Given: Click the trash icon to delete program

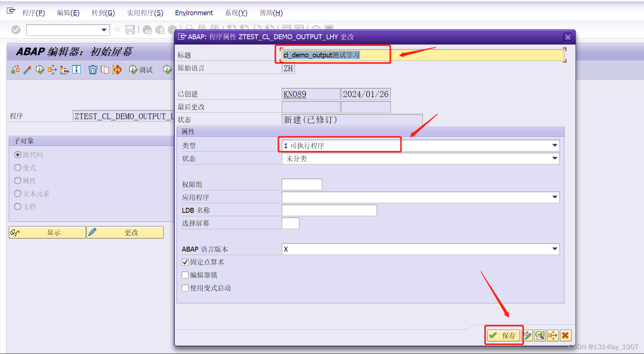Looking at the screenshot, I should pos(93,70).
